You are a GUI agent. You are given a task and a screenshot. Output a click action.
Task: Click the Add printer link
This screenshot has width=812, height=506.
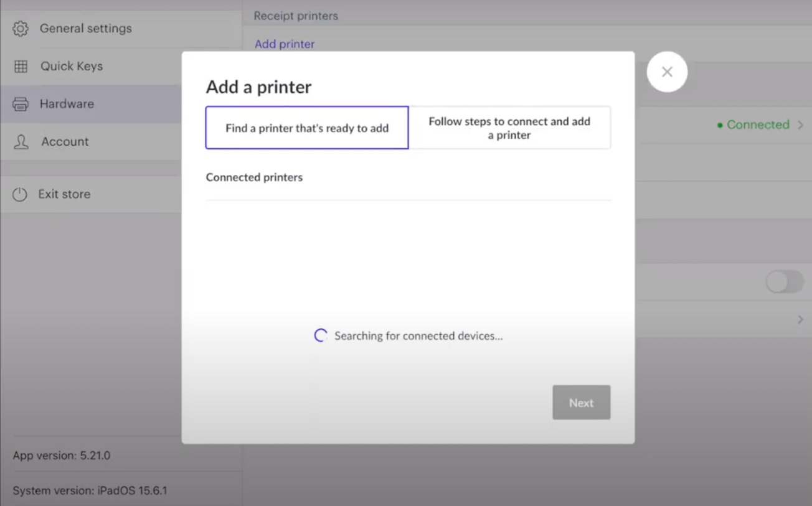[285, 44]
